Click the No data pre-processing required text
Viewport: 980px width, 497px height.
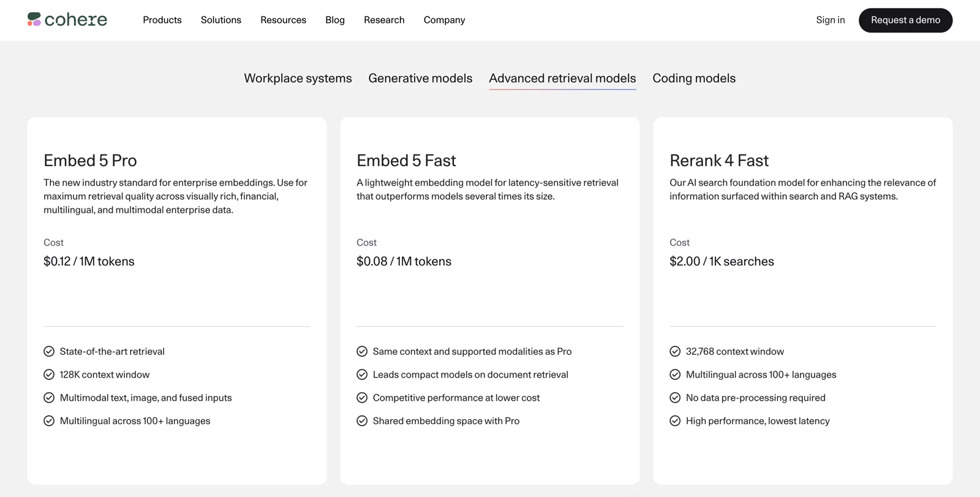[756, 398]
